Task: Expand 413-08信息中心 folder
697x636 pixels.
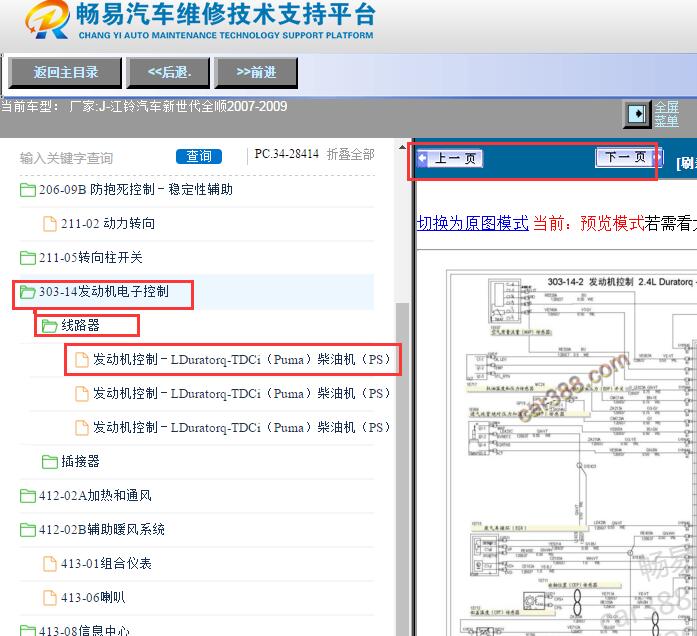Action: pyautogui.click(x=84, y=631)
